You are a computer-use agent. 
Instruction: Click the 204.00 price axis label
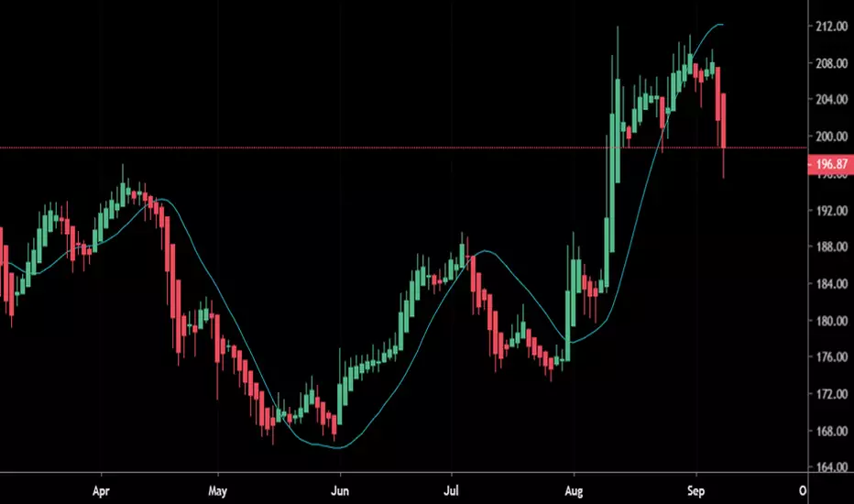(832, 100)
